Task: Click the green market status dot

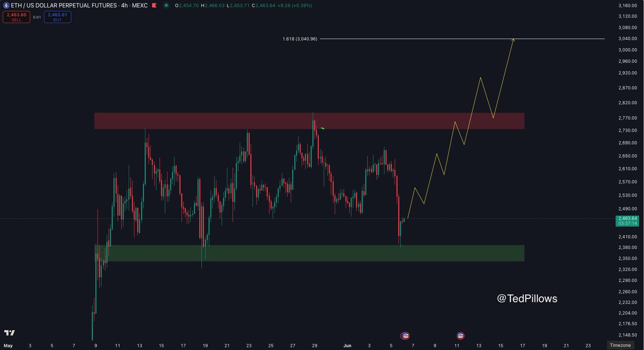Action: click(x=166, y=5)
